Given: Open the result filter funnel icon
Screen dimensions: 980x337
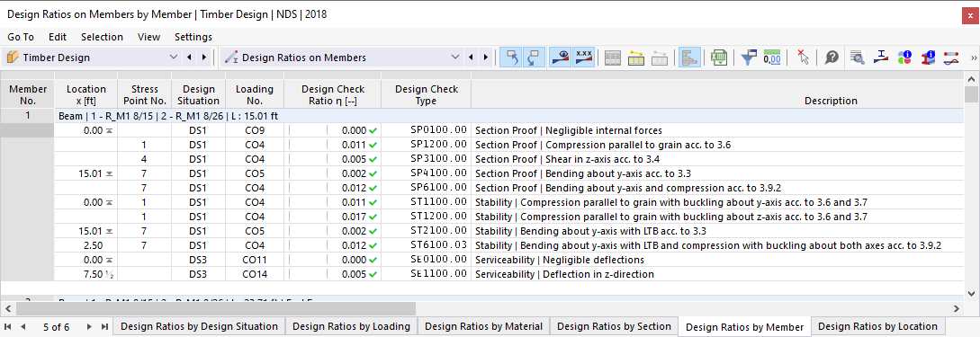Looking at the screenshot, I should (x=748, y=58).
